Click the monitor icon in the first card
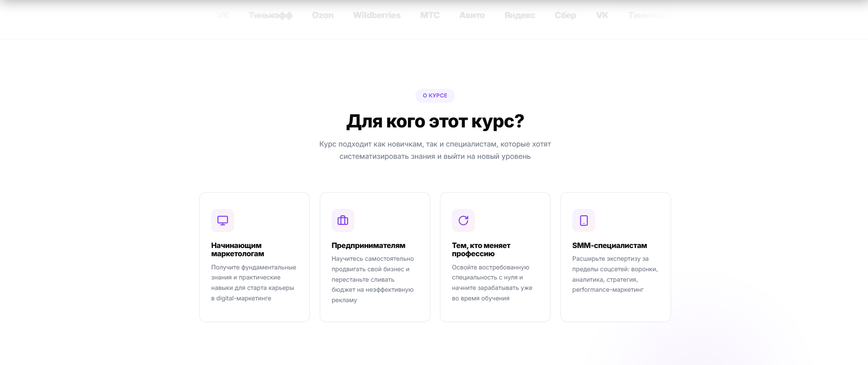Screen dimensions: 868x365 pyautogui.click(x=222, y=221)
